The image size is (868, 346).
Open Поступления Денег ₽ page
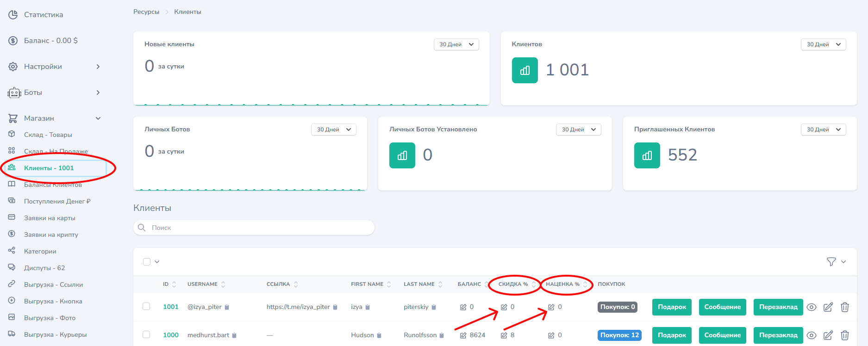tap(57, 201)
